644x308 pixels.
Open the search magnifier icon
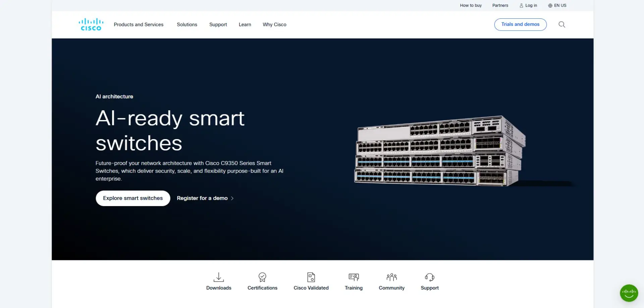[562, 24]
